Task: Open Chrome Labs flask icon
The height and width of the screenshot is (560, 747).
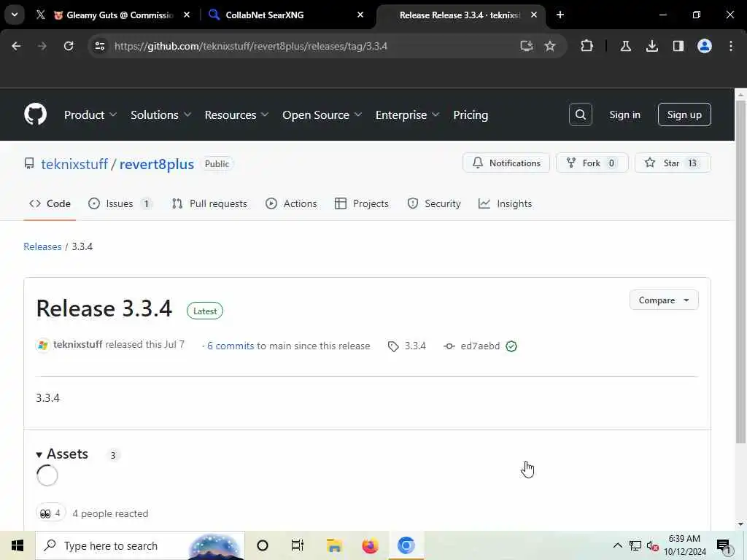Action: point(625,46)
